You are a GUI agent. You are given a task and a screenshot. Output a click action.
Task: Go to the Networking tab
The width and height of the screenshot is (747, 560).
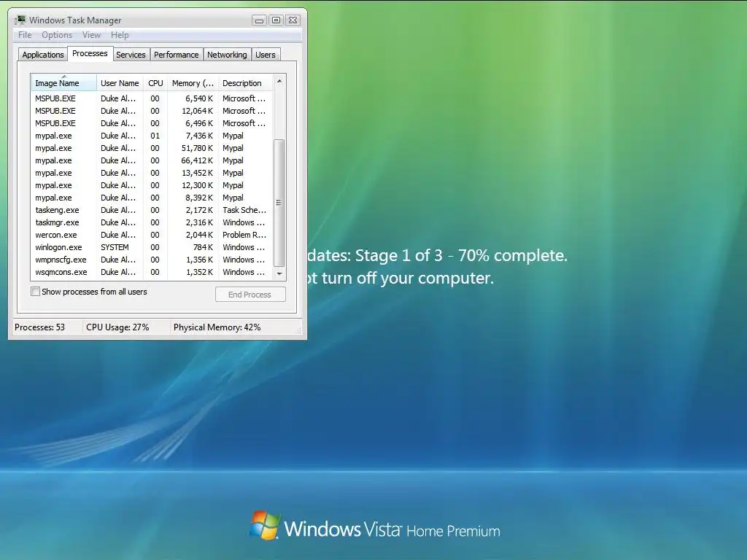point(227,55)
